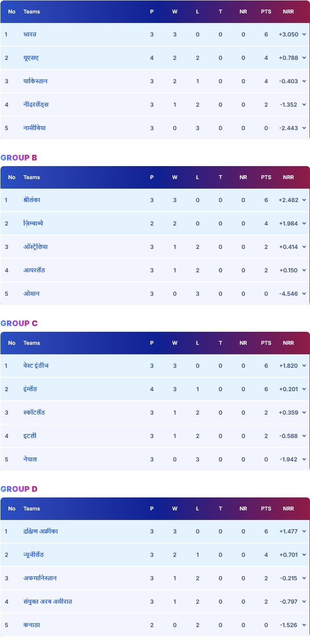Click Group B NRR column header

coord(288,177)
